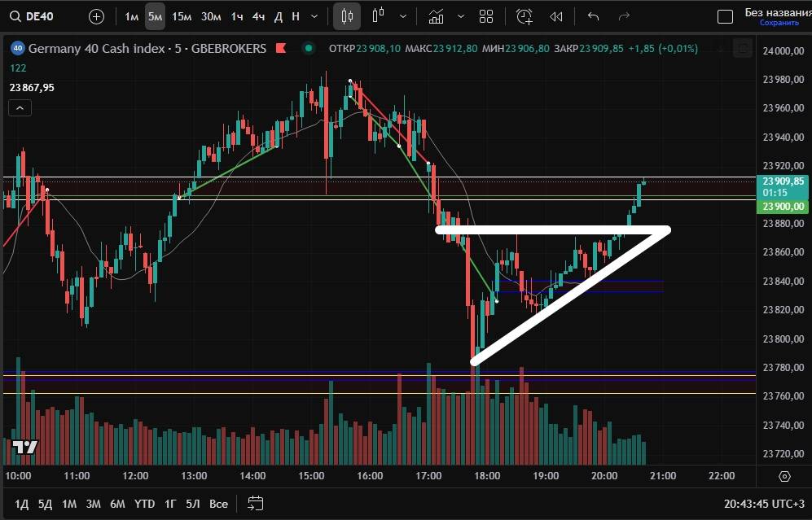Select the YTD date range

click(x=144, y=504)
